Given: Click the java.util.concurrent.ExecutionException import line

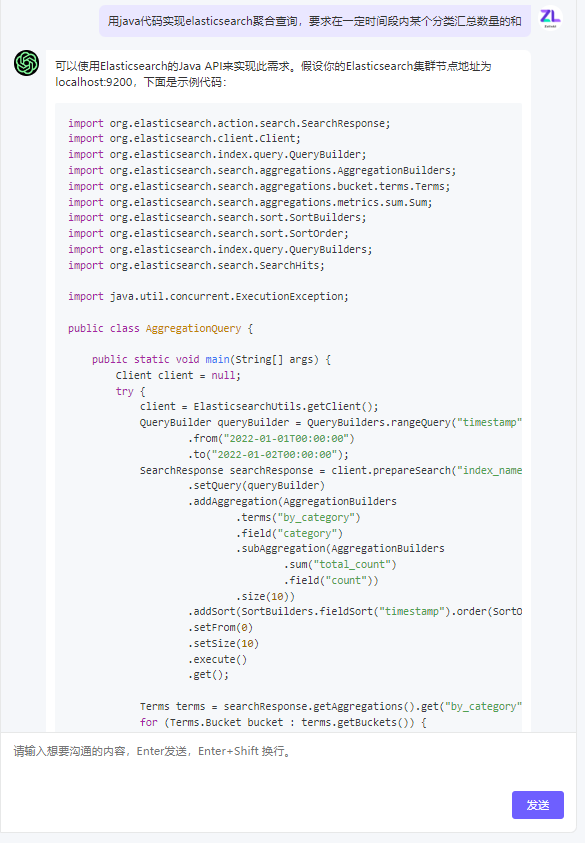Looking at the screenshot, I should coord(208,296).
